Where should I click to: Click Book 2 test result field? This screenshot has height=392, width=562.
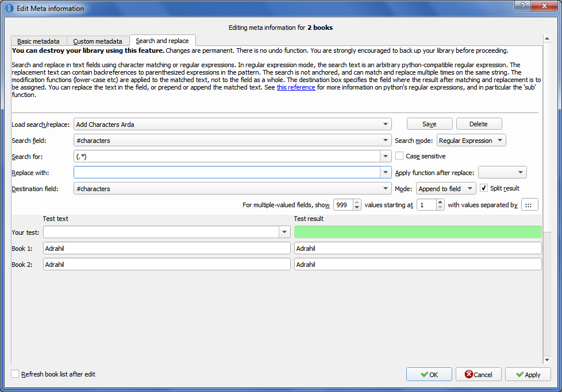coord(418,264)
